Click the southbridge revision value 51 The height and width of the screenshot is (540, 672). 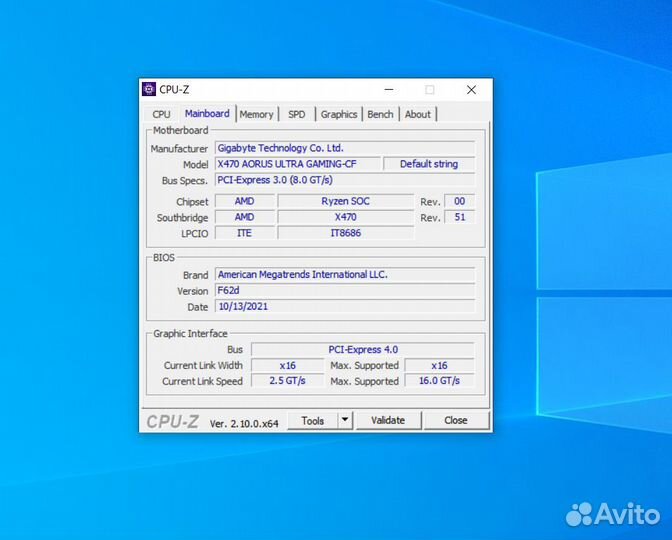pos(459,217)
